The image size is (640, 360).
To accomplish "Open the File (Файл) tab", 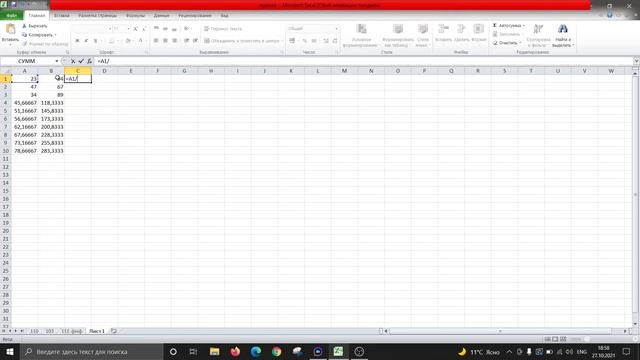I will coord(11,16).
